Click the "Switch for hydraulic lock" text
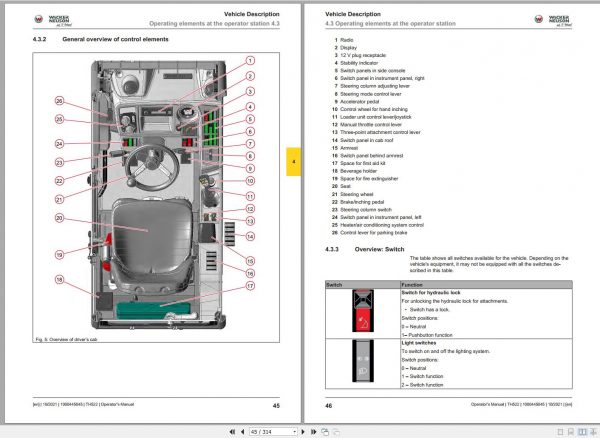The height and width of the screenshot is (438, 600). 431,293
